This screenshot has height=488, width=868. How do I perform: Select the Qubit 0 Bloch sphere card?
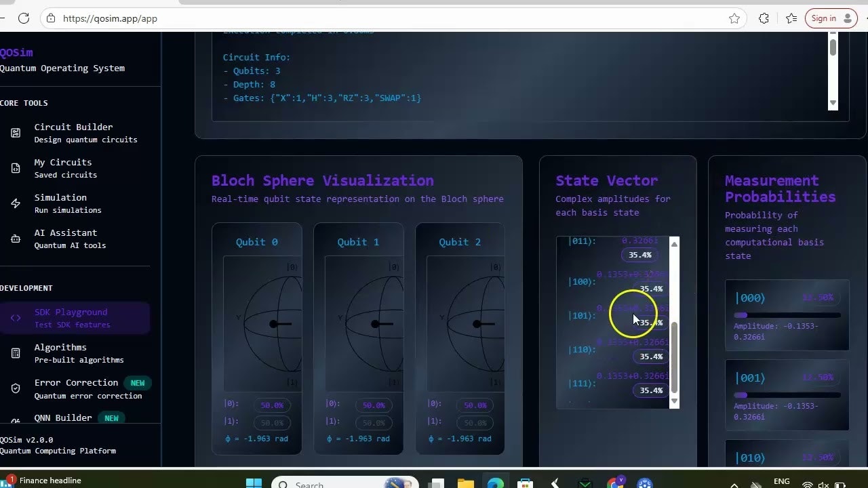pyautogui.click(x=257, y=338)
